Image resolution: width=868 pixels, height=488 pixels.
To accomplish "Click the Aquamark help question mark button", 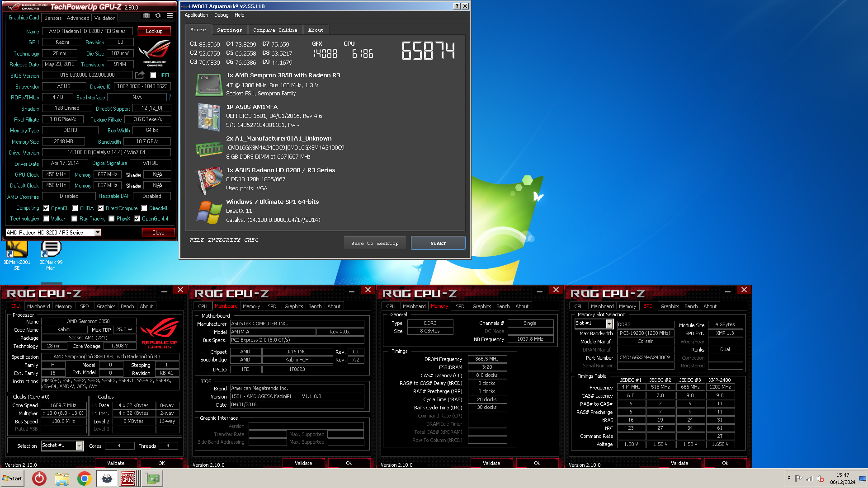I will pyautogui.click(x=457, y=6).
